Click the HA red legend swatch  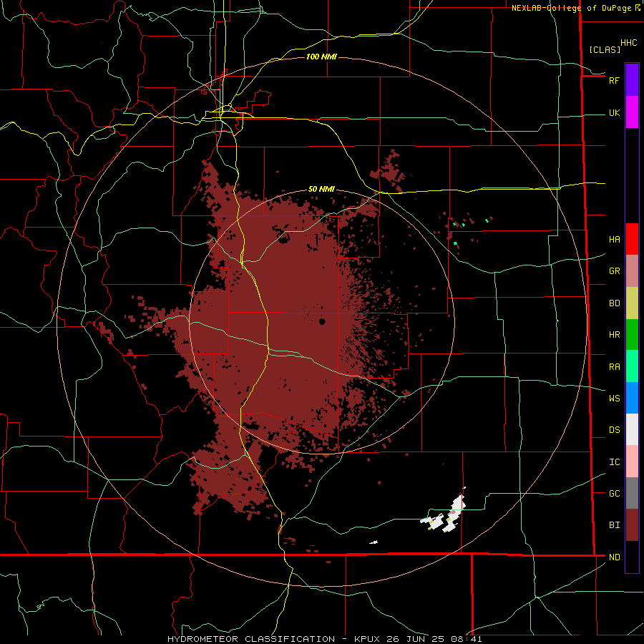click(632, 239)
